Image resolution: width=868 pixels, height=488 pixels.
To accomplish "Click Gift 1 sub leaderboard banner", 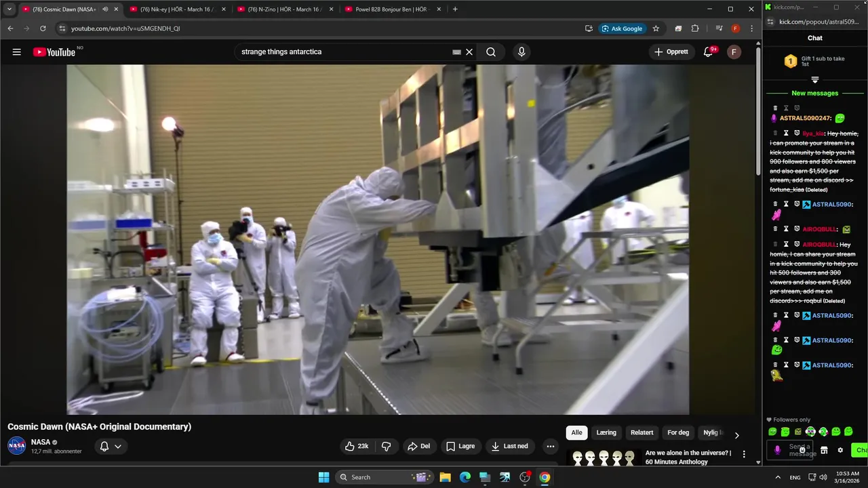I will coord(814,62).
